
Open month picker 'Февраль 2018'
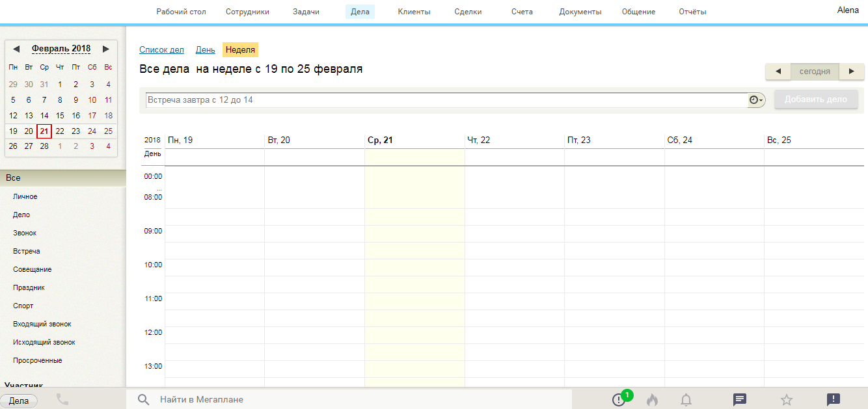click(61, 49)
